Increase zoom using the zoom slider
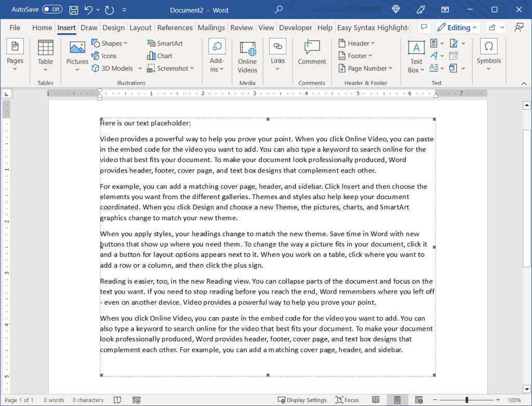Screen dimensions: 532x406 click(499, 400)
